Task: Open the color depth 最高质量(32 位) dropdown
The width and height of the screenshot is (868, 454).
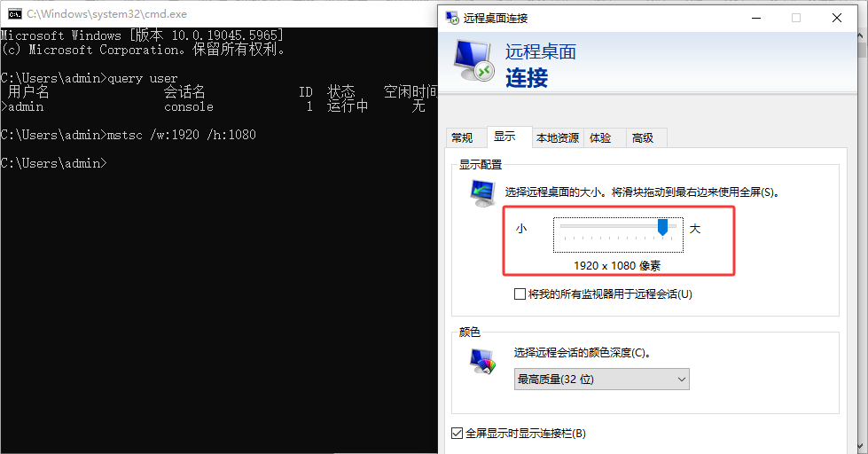Action: pyautogui.click(x=602, y=380)
